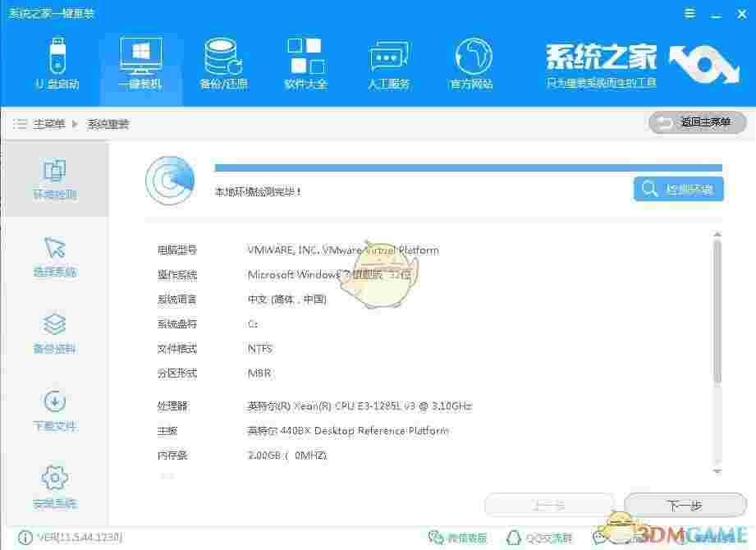Select the 选择系统 step in sidebar
The height and width of the screenshot is (550, 756).
pos(55,256)
